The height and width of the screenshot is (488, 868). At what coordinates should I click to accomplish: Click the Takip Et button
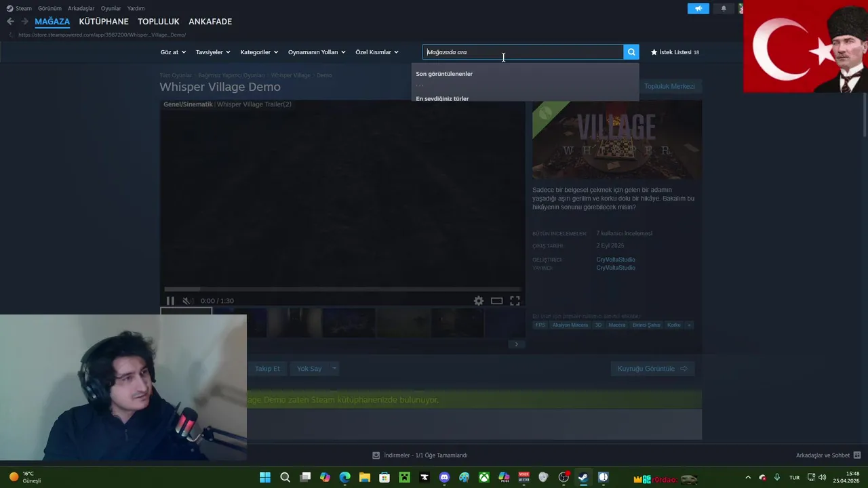267,369
